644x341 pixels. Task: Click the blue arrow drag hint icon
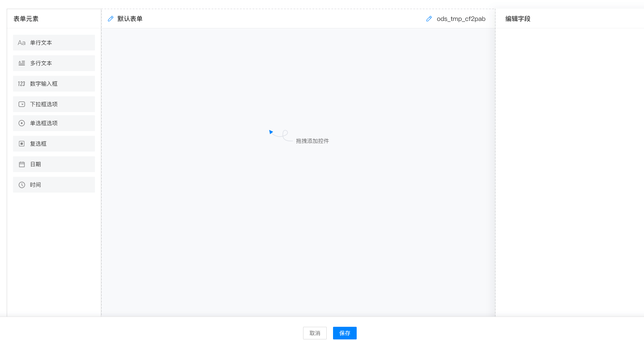tap(271, 132)
